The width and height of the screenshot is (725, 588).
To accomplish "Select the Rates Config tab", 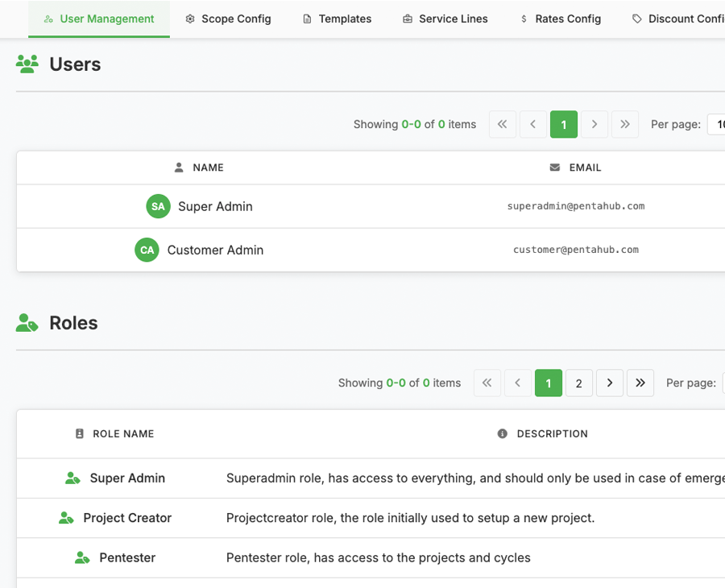I will (x=561, y=19).
